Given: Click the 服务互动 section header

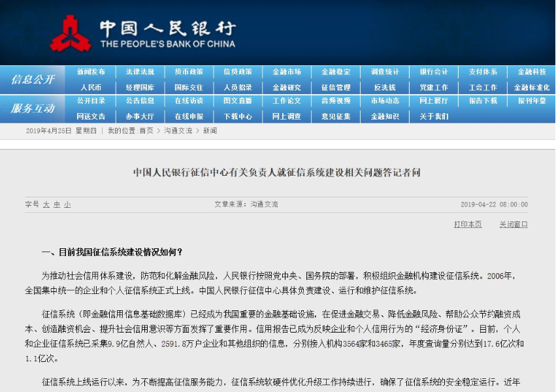Looking at the screenshot, I should point(33,108).
